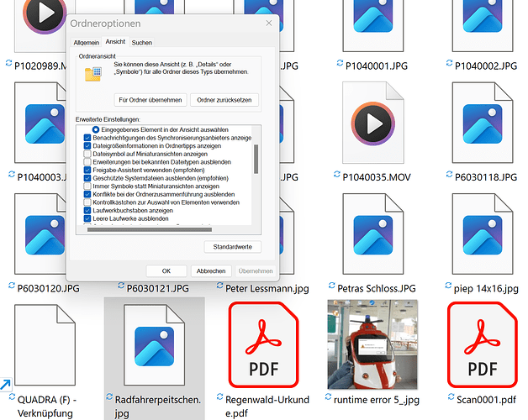Click sync status icon beside P1040035.MOV
This screenshot has height=420, width=528.
337,175
